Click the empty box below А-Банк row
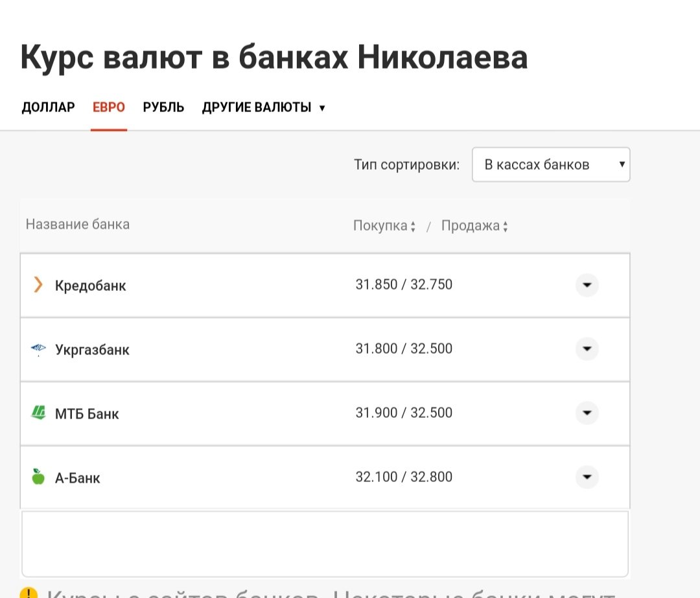Image resolution: width=700 pixels, height=598 pixels. 325,544
